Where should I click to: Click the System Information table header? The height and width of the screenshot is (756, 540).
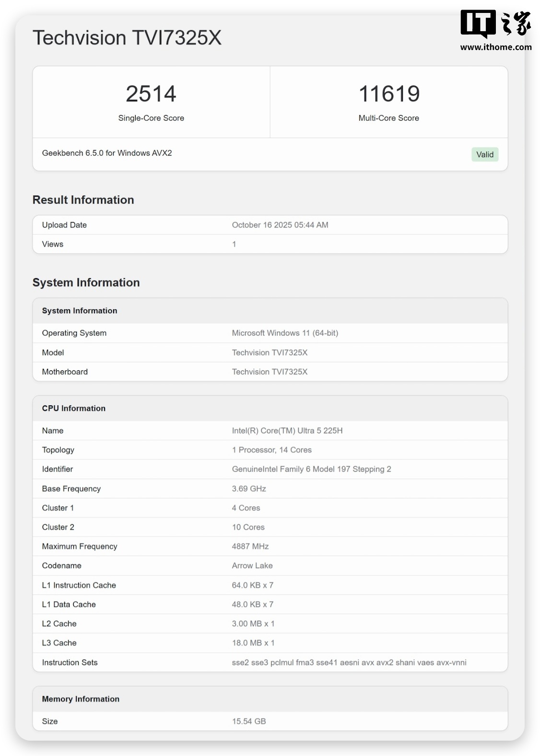coord(80,311)
